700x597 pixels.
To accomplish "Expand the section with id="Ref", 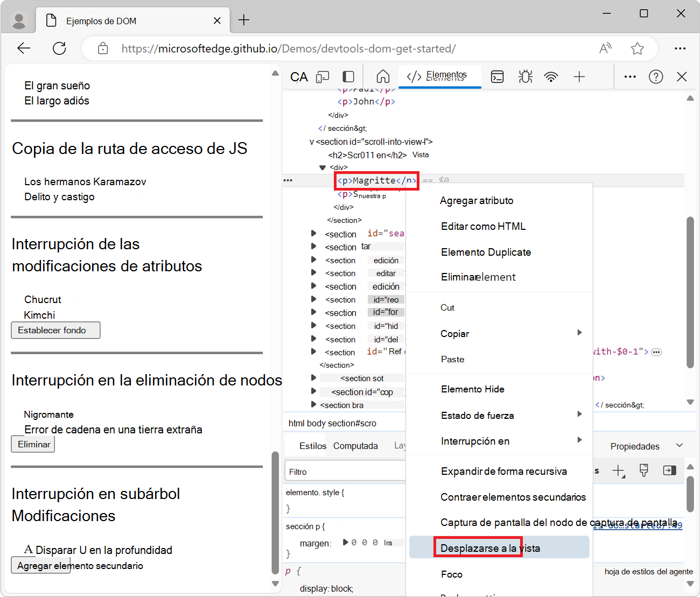I will point(313,352).
